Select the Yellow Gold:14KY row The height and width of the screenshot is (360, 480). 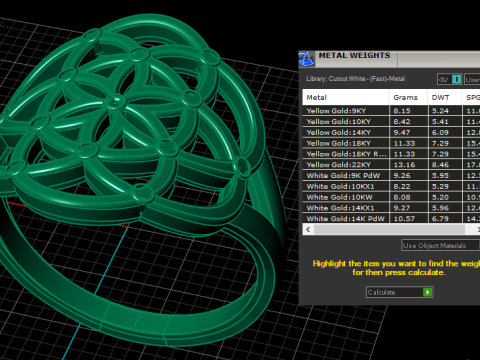(391, 132)
